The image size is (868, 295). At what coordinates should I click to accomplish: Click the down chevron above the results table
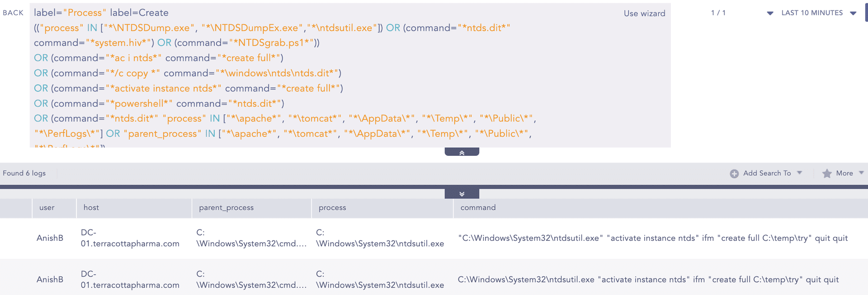(462, 194)
